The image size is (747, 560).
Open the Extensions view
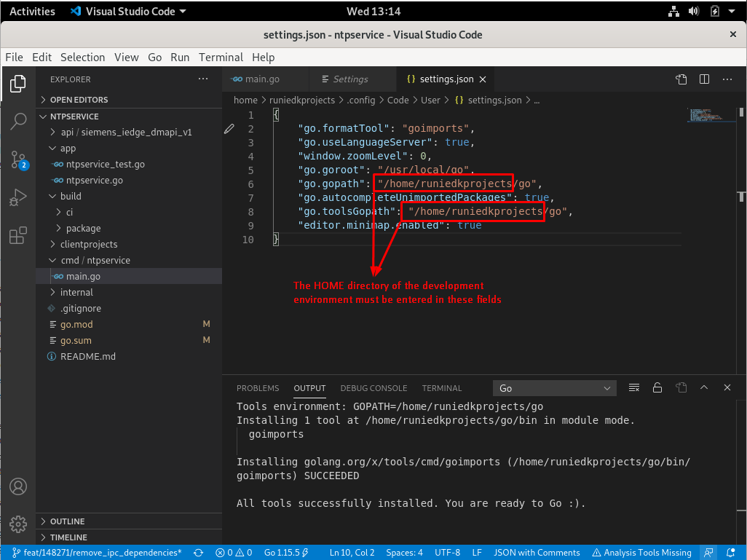pyautogui.click(x=18, y=235)
